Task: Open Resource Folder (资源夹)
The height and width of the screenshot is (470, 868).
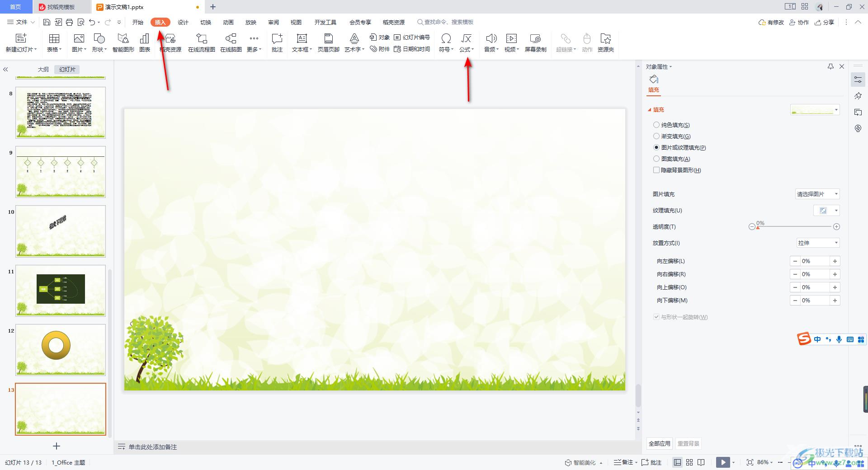Action: pyautogui.click(x=606, y=43)
